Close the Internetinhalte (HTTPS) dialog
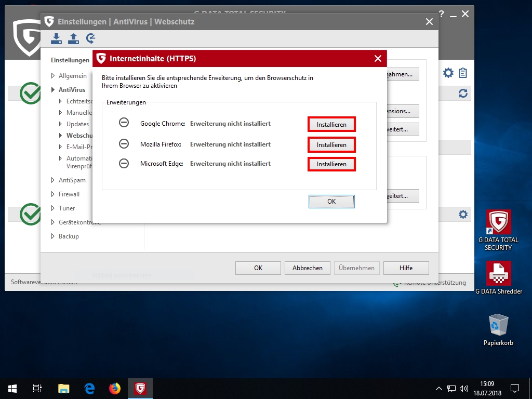 click(378, 58)
